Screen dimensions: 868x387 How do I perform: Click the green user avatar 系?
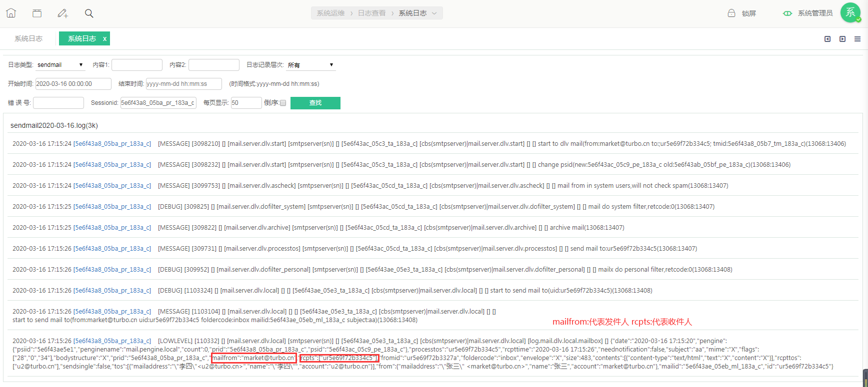[x=850, y=13]
